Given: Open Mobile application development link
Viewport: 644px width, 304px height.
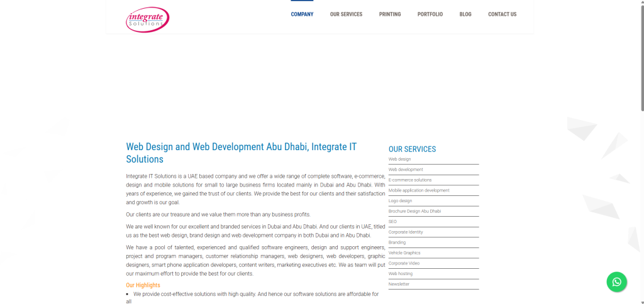Looking at the screenshot, I should [419, 190].
